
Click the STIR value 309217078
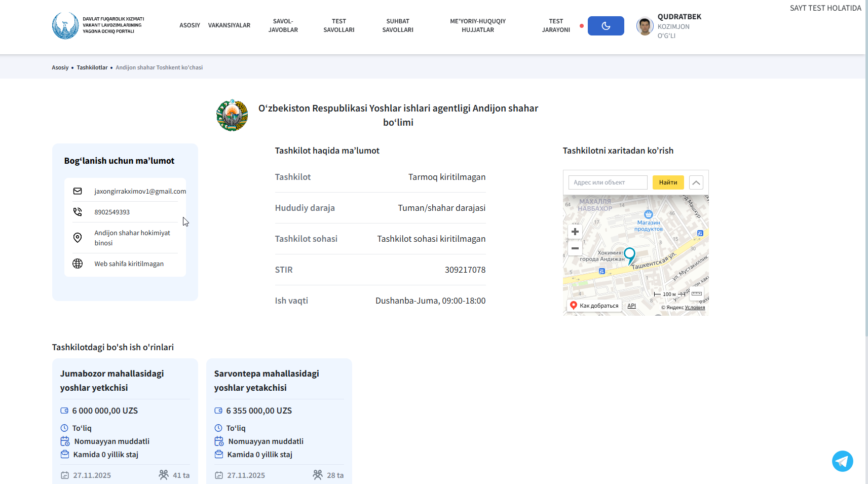click(465, 270)
